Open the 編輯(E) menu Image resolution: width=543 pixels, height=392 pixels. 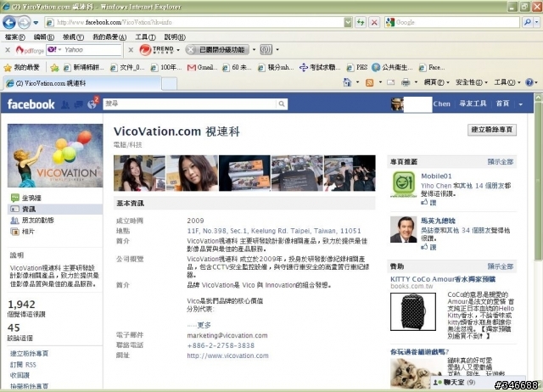click(43, 37)
